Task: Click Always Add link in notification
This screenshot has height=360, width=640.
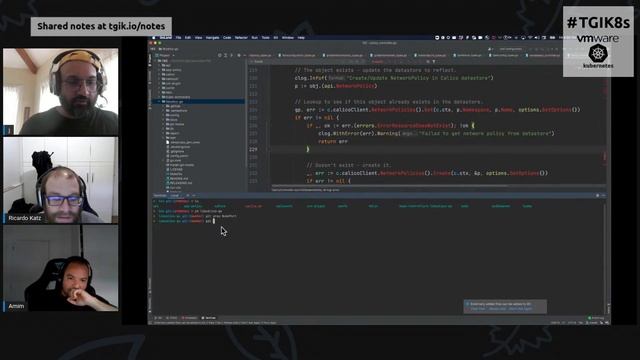Action: 497,309
